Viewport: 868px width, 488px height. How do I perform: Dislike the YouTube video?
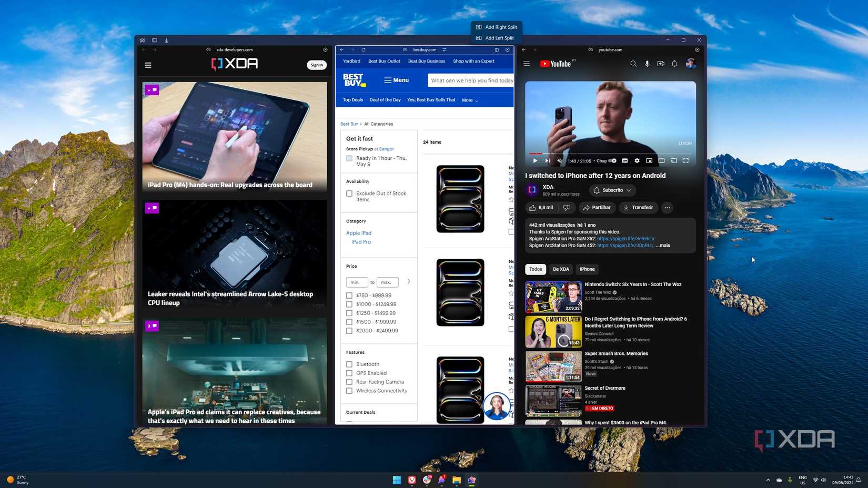[567, 208]
